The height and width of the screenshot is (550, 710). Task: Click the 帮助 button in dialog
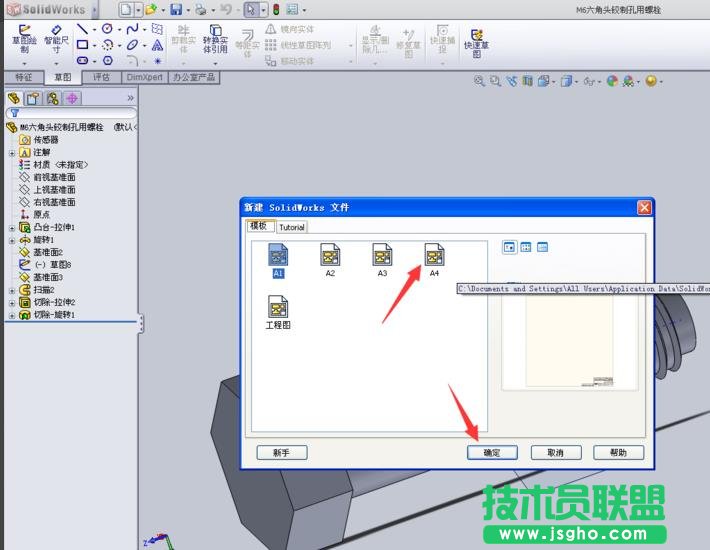coord(619,452)
